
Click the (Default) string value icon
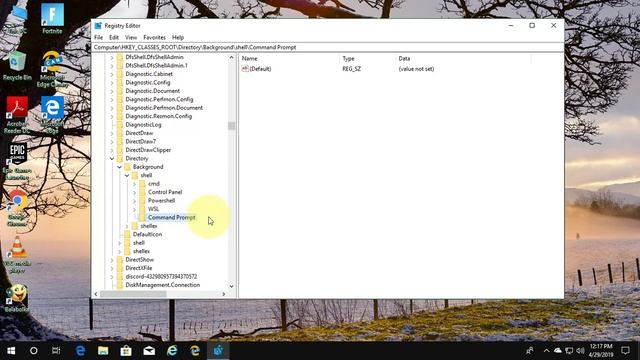pyautogui.click(x=245, y=69)
